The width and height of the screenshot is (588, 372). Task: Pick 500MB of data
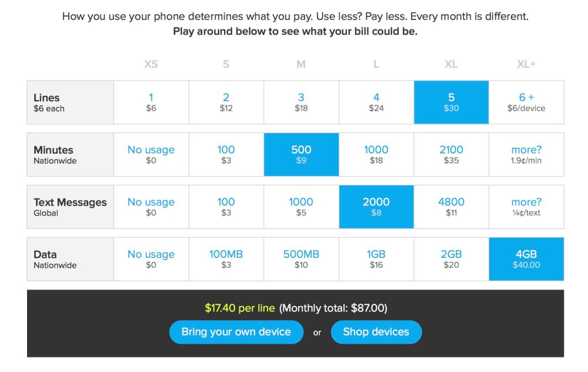301,259
